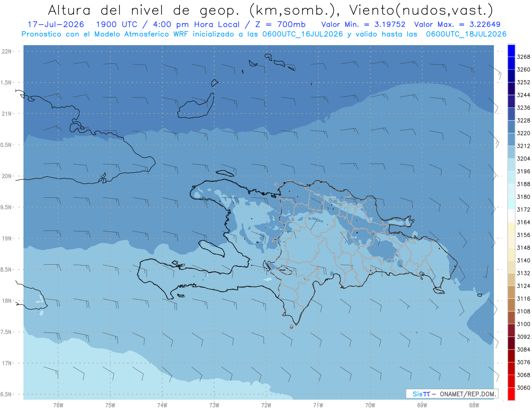Click the '3060' colorbar label
This screenshot has width=532, height=411.
tap(524, 388)
